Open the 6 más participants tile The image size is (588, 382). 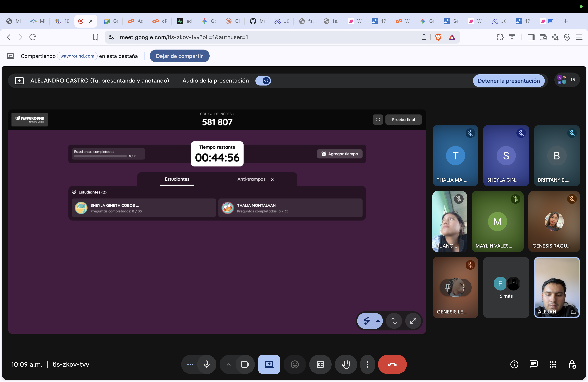coord(506,287)
